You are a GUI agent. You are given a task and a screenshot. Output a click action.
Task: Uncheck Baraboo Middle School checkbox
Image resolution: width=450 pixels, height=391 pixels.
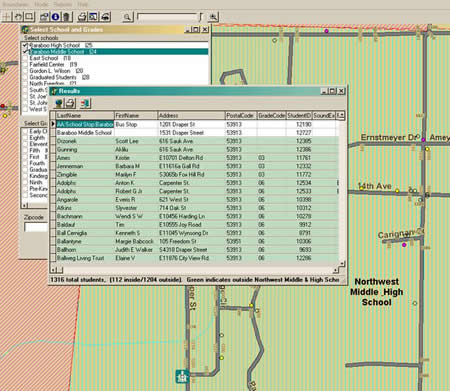pyautogui.click(x=25, y=52)
